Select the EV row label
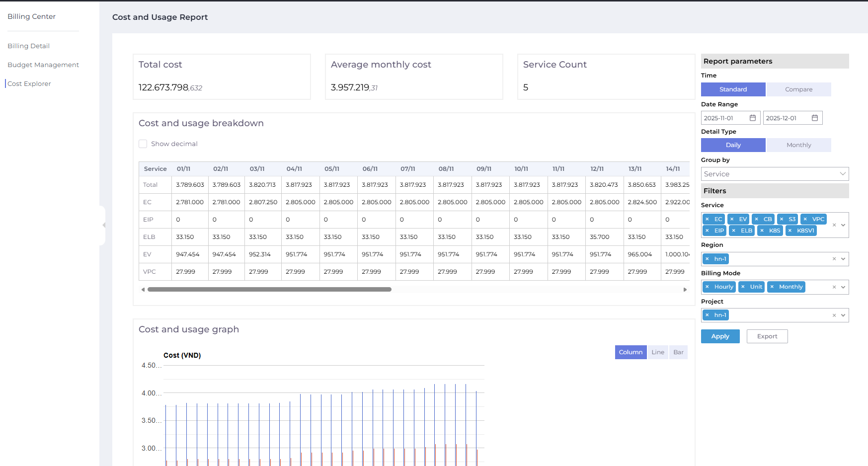The height and width of the screenshot is (466, 868). tap(147, 254)
